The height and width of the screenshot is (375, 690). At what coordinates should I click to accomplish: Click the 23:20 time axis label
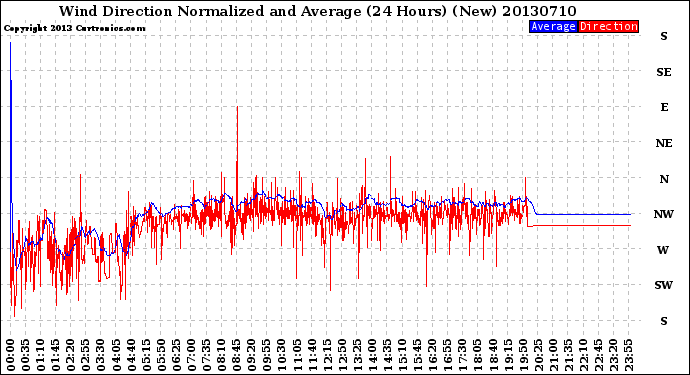(613, 355)
